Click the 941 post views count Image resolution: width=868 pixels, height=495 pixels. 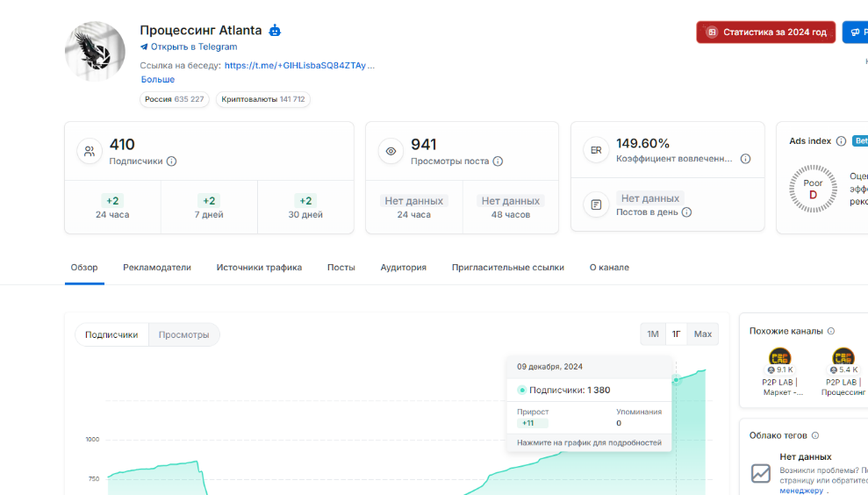(424, 145)
